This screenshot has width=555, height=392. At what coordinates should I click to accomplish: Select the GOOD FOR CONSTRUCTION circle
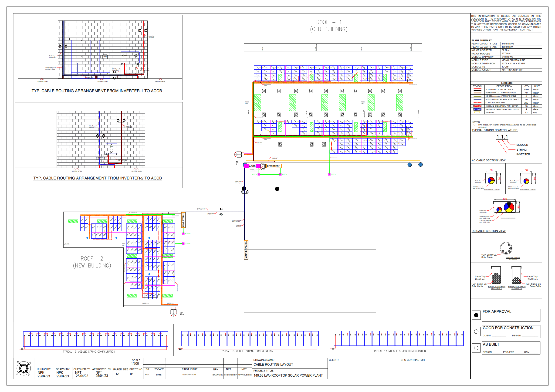[476, 331]
